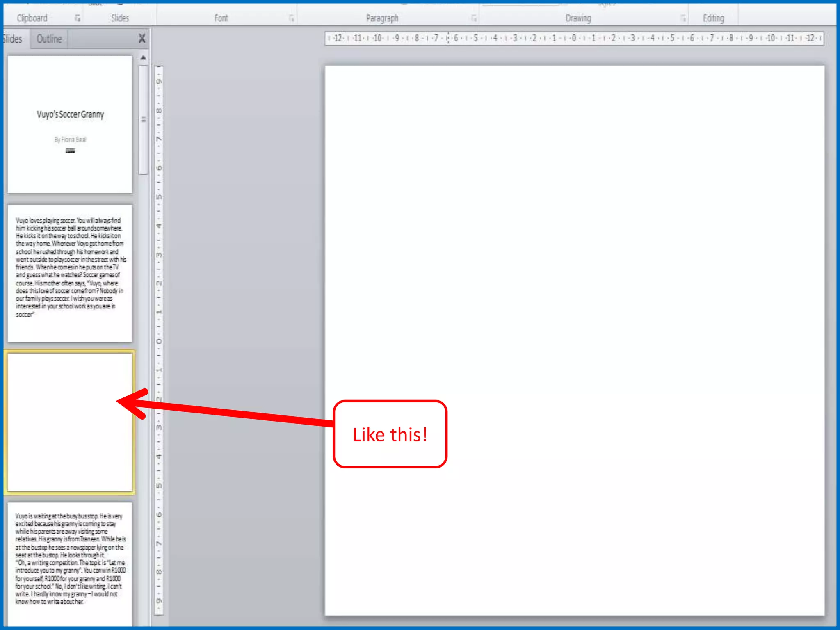Open the Drawing dialog launcher
This screenshot has height=630, width=840.
683,18
